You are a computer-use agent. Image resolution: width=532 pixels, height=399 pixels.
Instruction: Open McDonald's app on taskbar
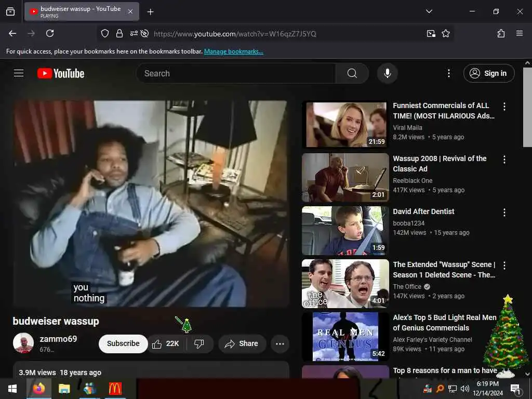point(115,389)
